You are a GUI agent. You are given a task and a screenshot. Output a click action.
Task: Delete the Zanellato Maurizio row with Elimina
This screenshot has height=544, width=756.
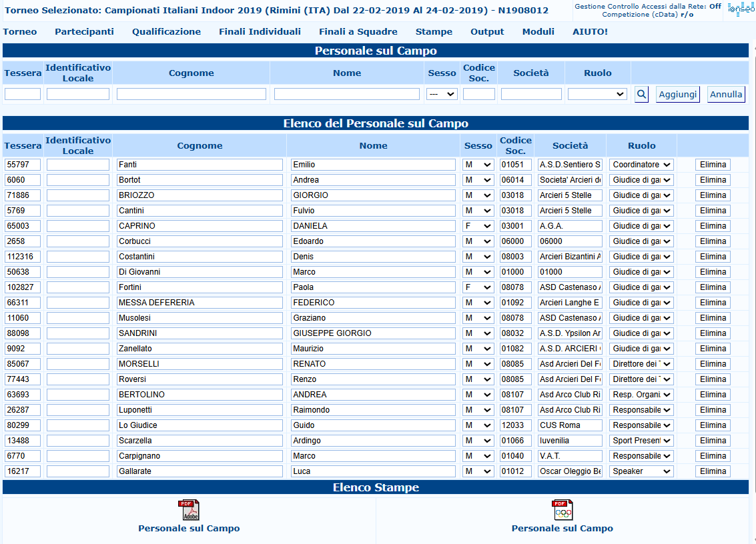click(713, 349)
